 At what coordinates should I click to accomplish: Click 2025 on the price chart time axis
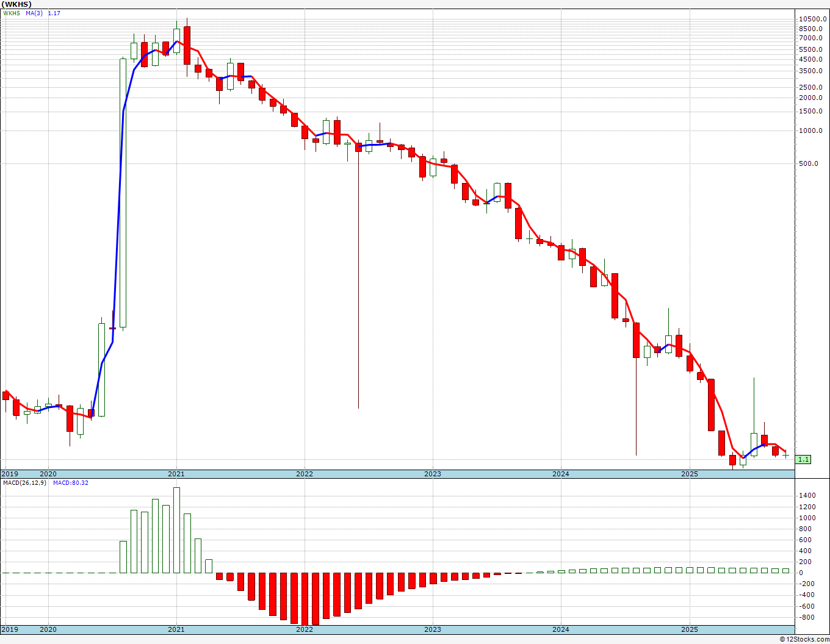(690, 474)
